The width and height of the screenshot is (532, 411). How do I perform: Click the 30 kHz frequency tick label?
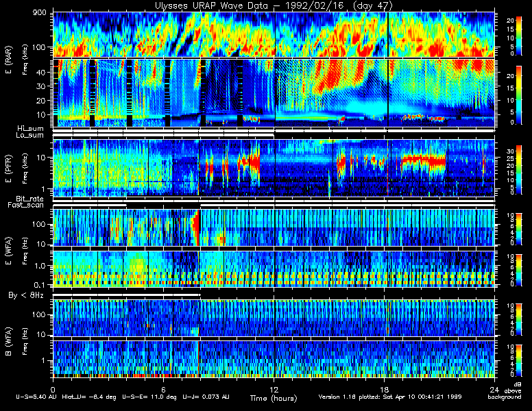[41, 86]
